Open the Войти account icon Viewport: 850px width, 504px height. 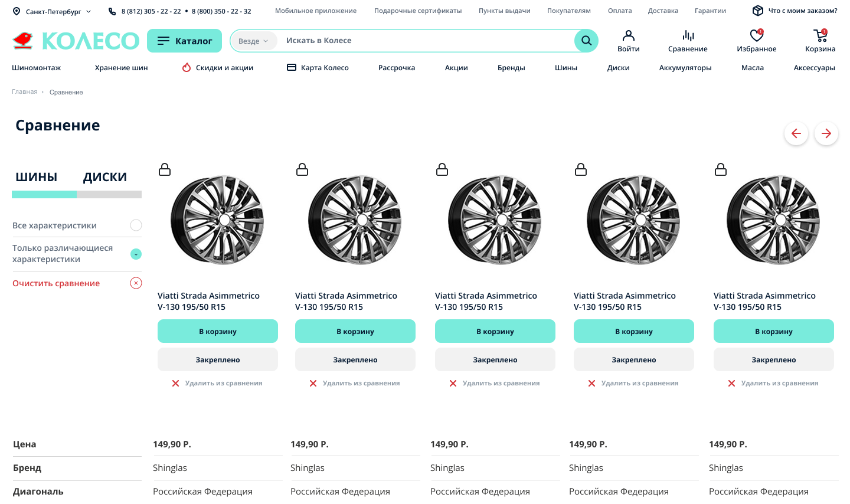coord(629,36)
